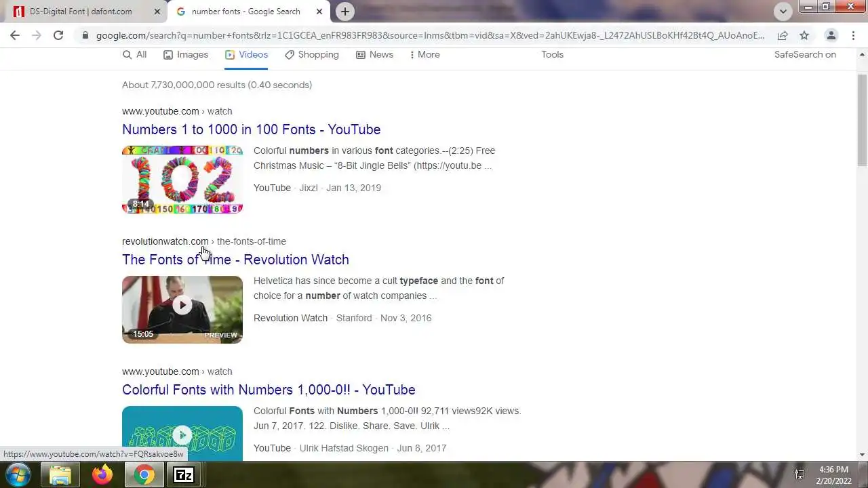Click the scrollbar down arrow
This screenshot has height=488, width=868.
pyautogui.click(x=862, y=455)
